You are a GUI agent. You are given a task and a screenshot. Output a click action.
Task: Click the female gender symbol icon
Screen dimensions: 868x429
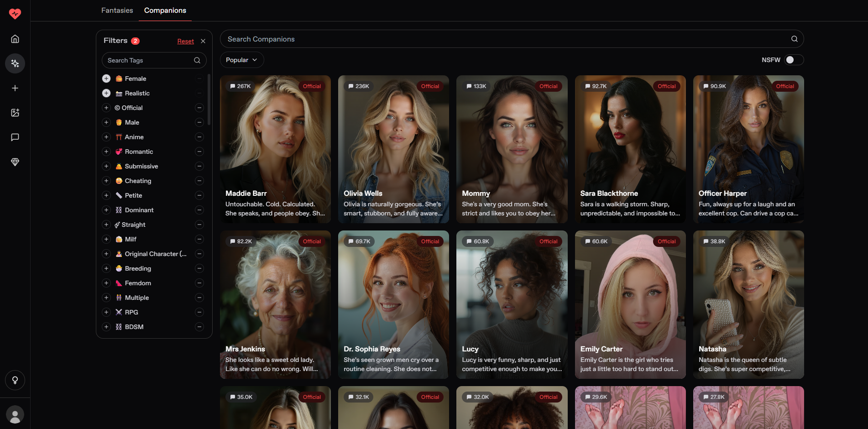coord(15,380)
